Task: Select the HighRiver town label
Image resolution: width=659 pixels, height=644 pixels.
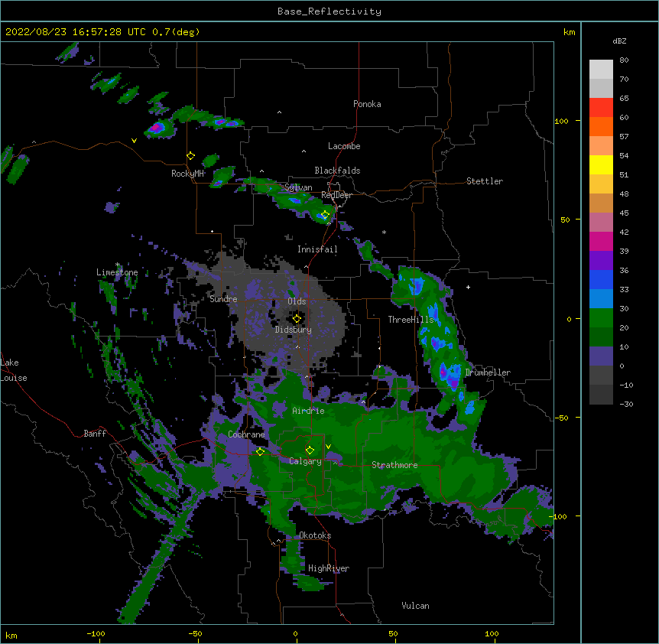Action: point(329,568)
